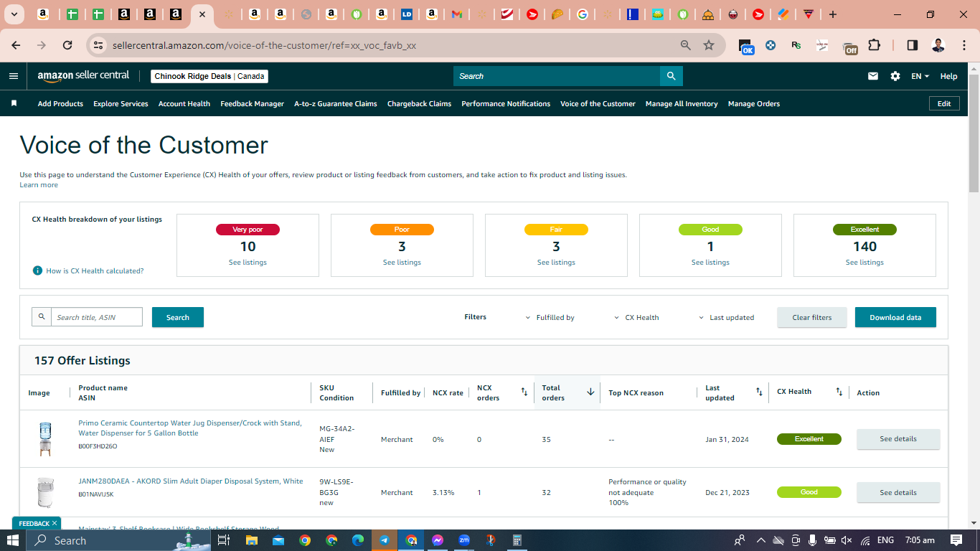Close the Feedback tab at bottom left
Screen dimensions: 980x551
[x=55, y=523]
